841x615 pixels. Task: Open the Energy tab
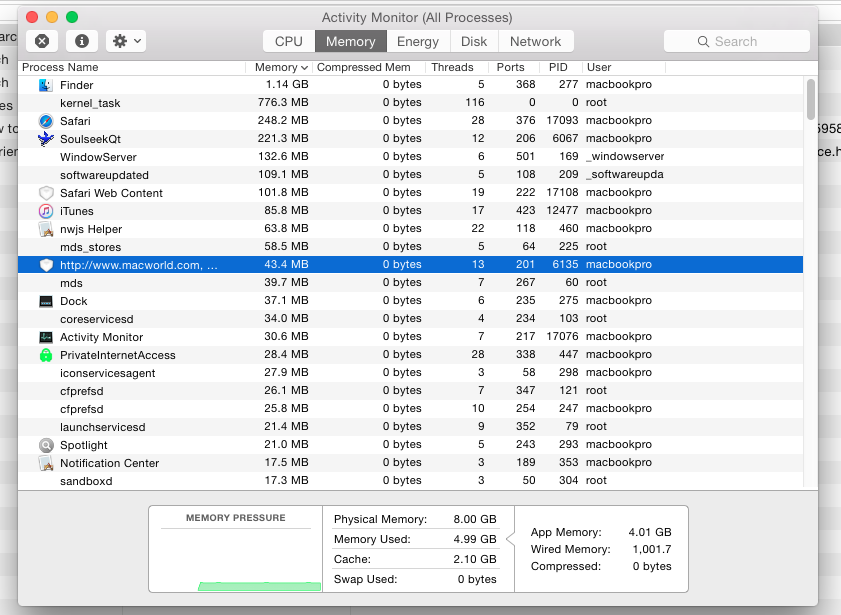click(x=418, y=41)
